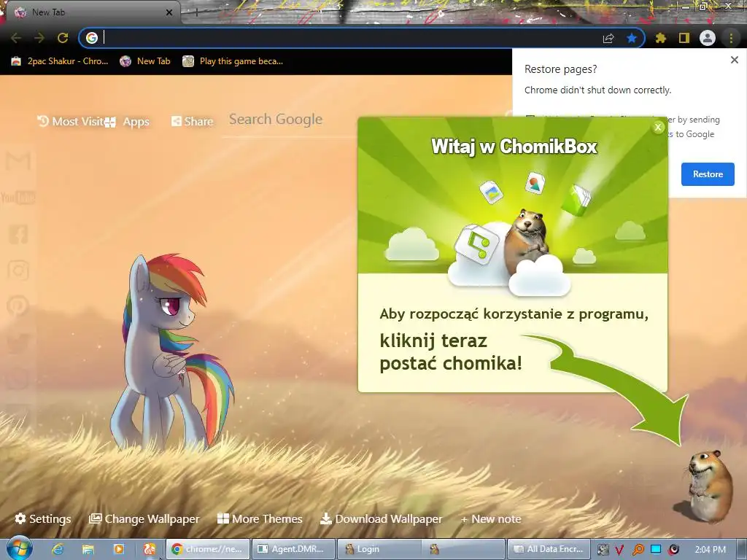Viewport: 747px width, 560px height.
Task: Toggle the Chrome side panel icon
Action: [x=684, y=38]
